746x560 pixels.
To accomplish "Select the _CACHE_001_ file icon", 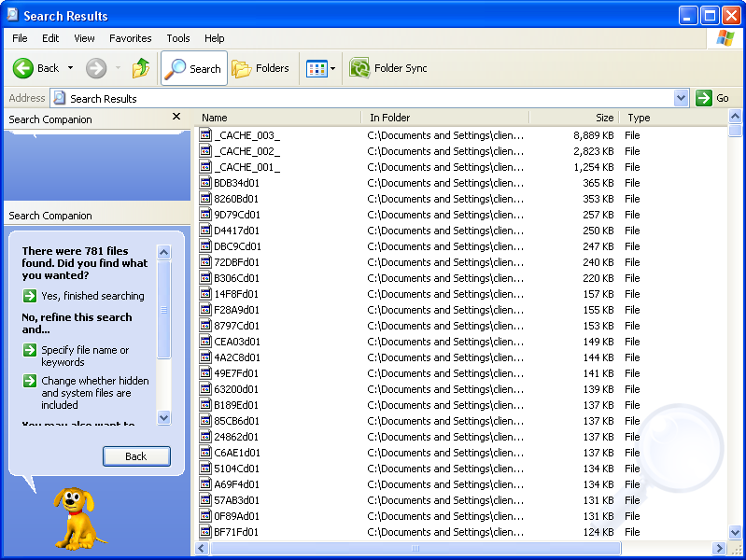I will click(x=205, y=167).
